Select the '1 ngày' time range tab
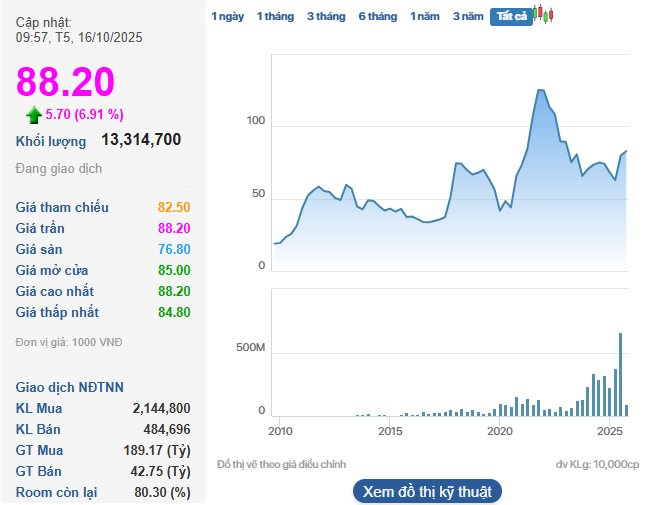647x505 pixels. pyautogui.click(x=227, y=16)
